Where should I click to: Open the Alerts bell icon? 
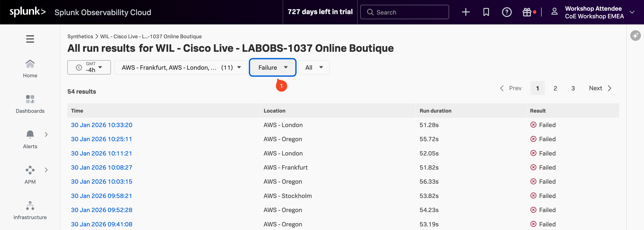pyautogui.click(x=30, y=135)
